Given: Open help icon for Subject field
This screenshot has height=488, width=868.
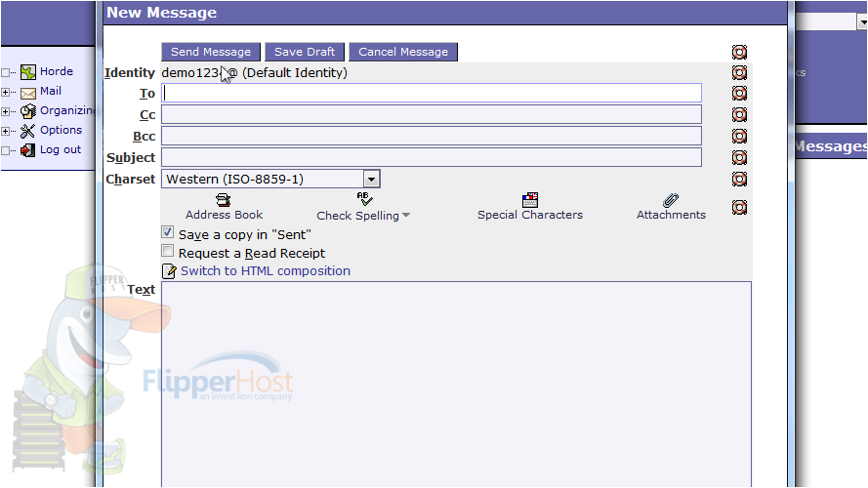Looking at the screenshot, I should (x=739, y=158).
